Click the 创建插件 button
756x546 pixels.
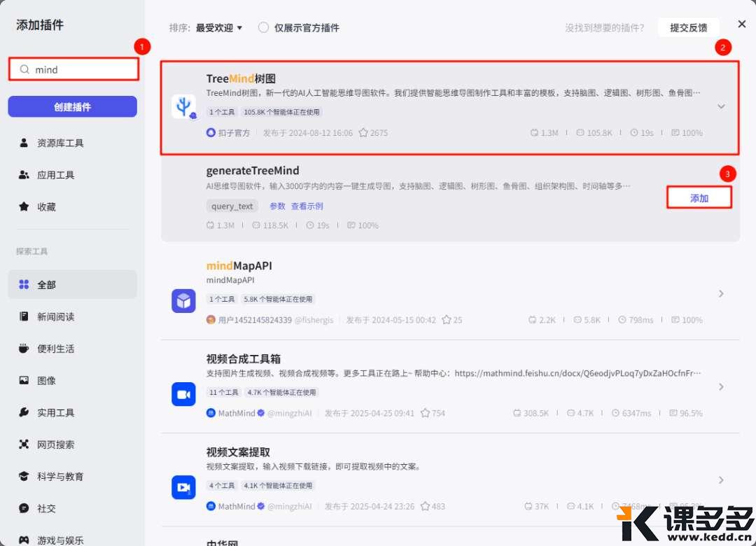click(72, 106)
